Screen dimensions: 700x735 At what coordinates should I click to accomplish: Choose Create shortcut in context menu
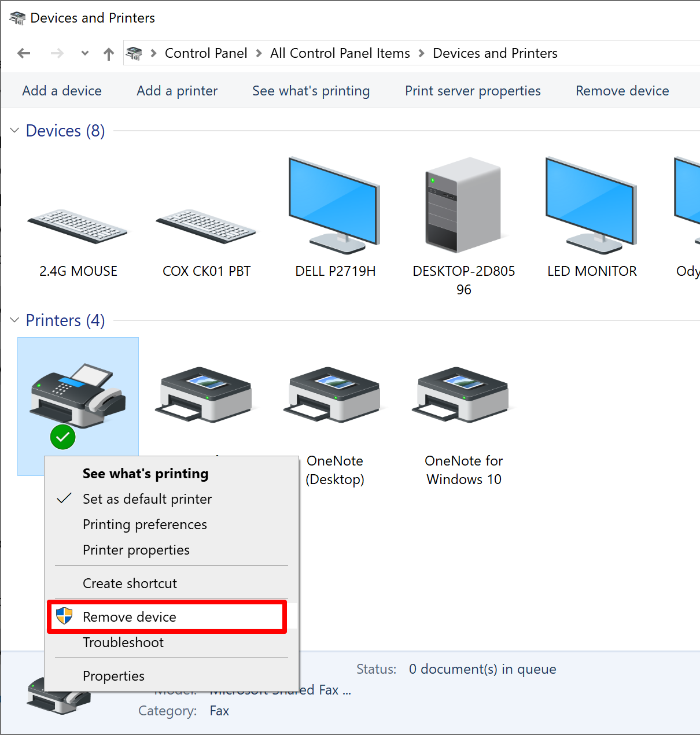pyautogui.click(x=172, y=583)
